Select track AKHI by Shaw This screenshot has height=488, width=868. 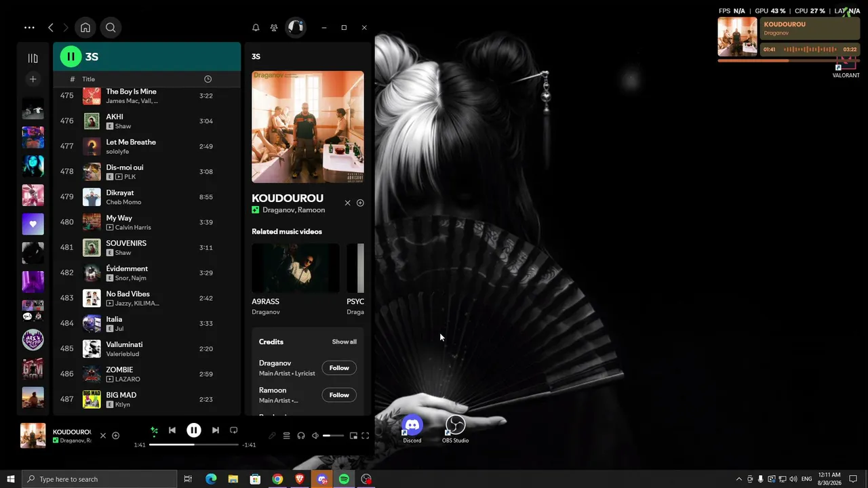147,121
